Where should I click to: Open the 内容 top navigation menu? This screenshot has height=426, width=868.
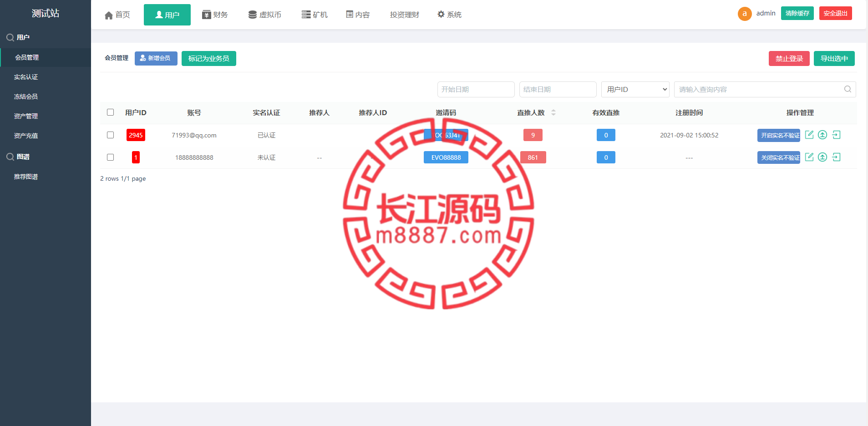coord(358,15)
